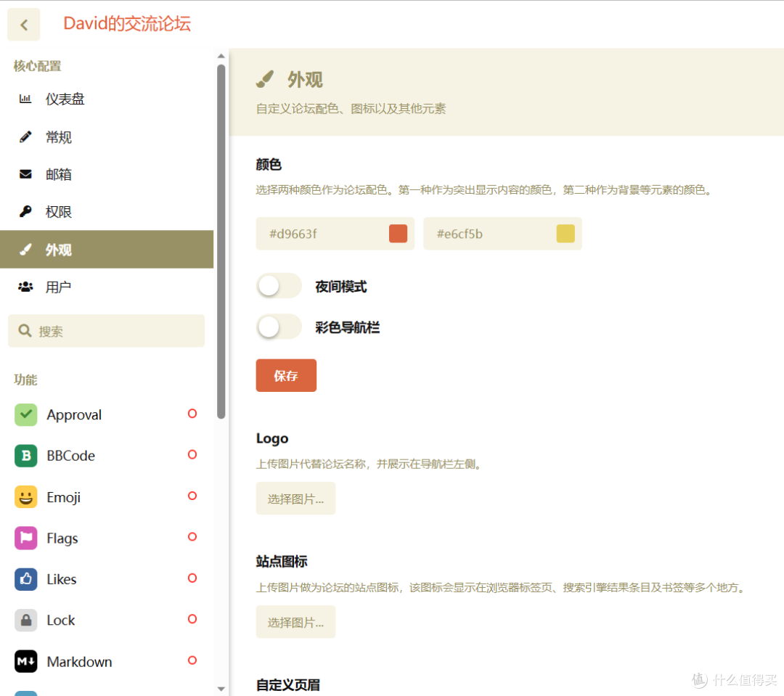
Task: Click the Likes status circle indicator
Action: [x=192, y=578]
